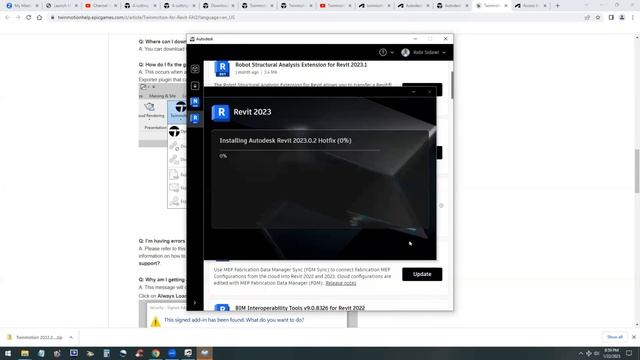This screenshot has width=640, height=360.
Task: Reload the Chrome page
Action: coord(29,18)
